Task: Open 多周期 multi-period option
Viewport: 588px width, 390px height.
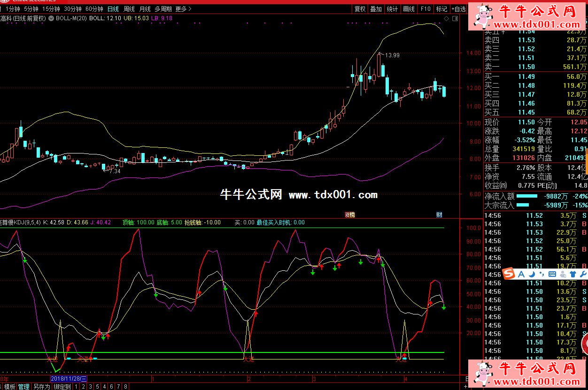Action: [163, 9]
